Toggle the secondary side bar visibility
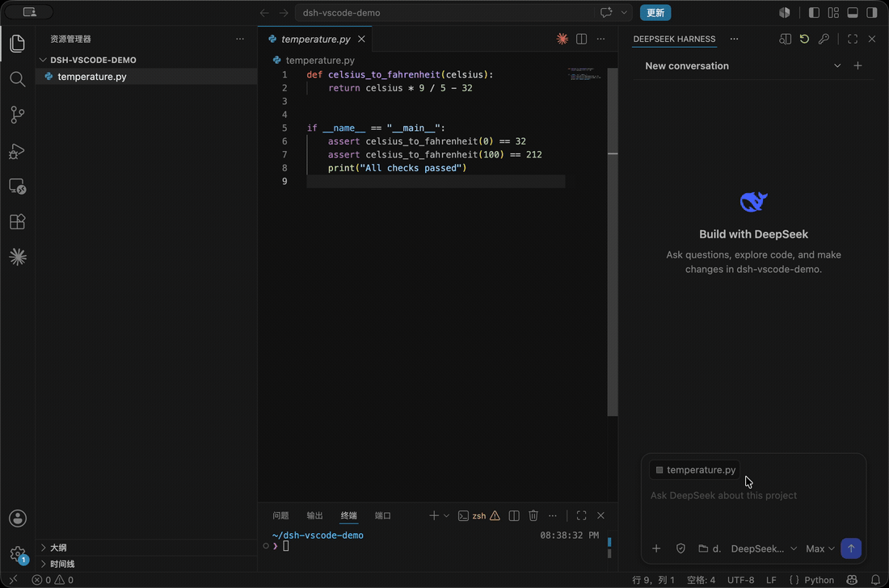 (871, 12)
